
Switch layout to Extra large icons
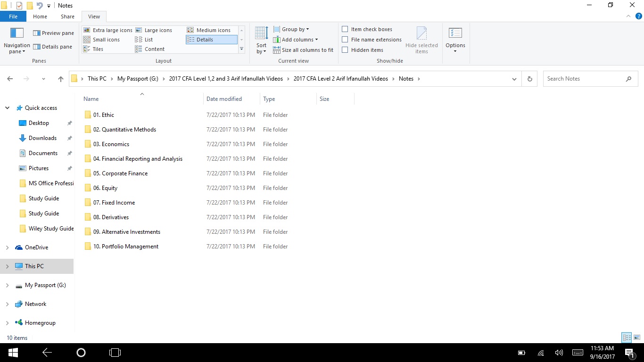[x=107, y=30]
